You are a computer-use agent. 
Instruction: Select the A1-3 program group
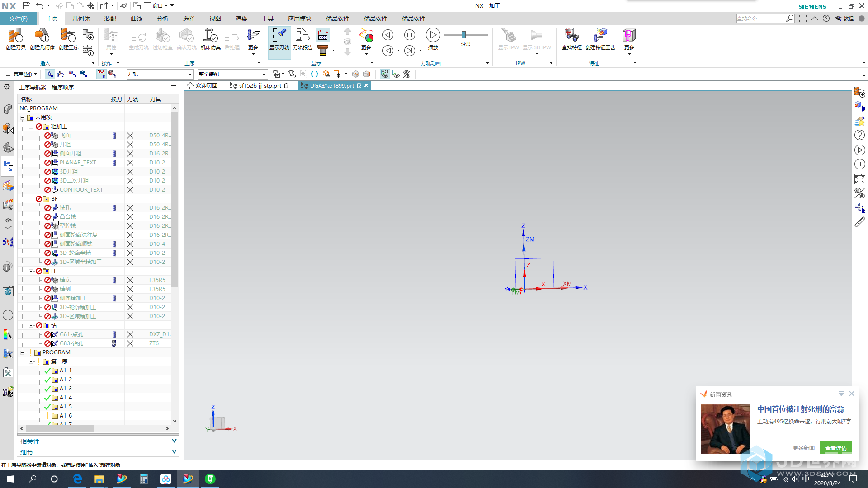[x=66, y=389]
